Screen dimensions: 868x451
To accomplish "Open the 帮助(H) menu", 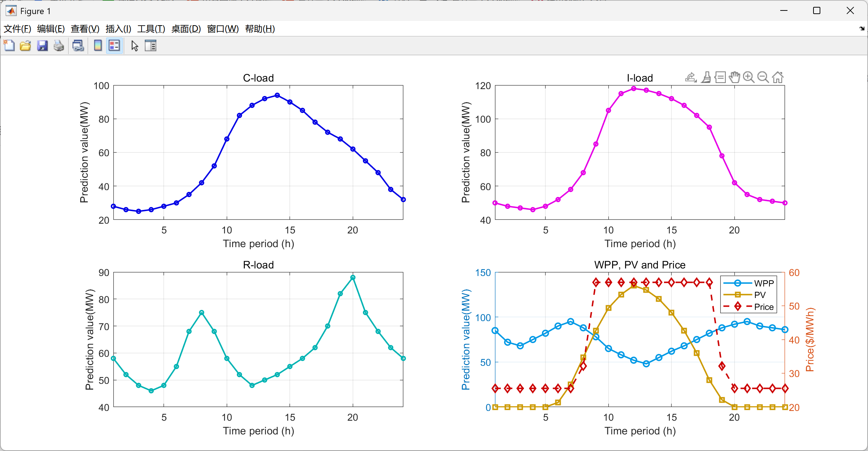I will coord(260,29).
